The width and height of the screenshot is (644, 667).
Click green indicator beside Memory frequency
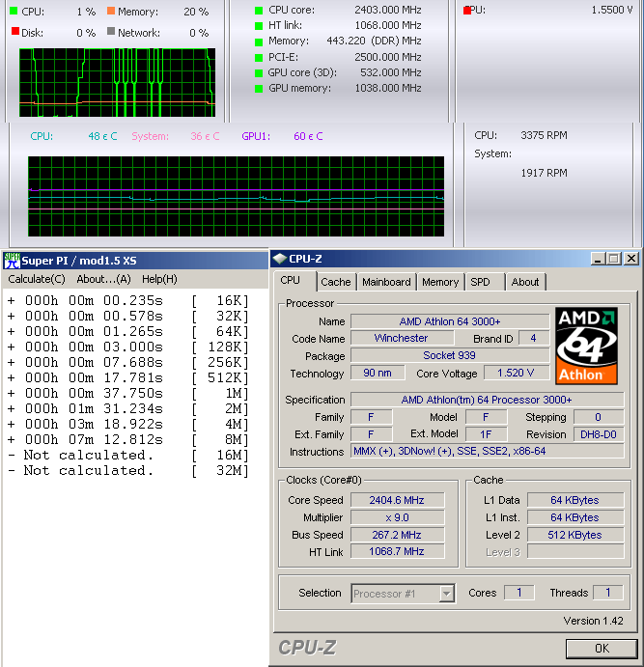click(x=259, y=42)
